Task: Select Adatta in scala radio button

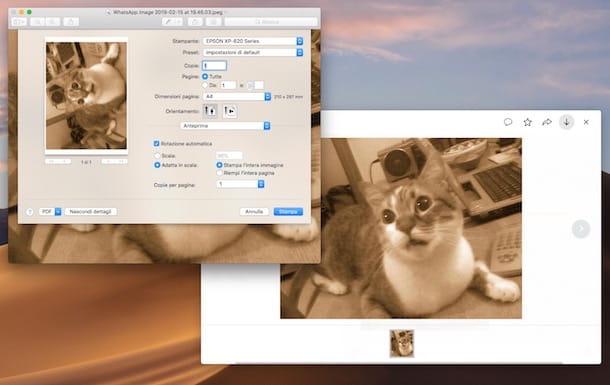Action: pos(157,165)
